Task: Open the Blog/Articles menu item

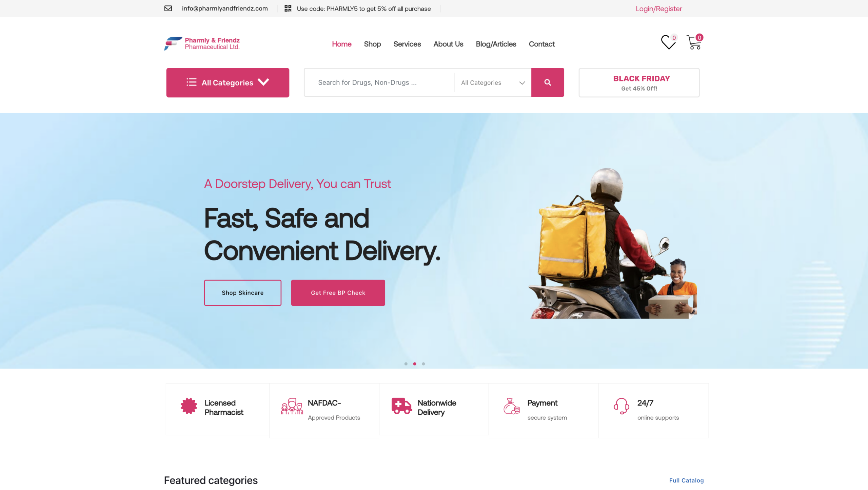Action: (x=496, y=44)
